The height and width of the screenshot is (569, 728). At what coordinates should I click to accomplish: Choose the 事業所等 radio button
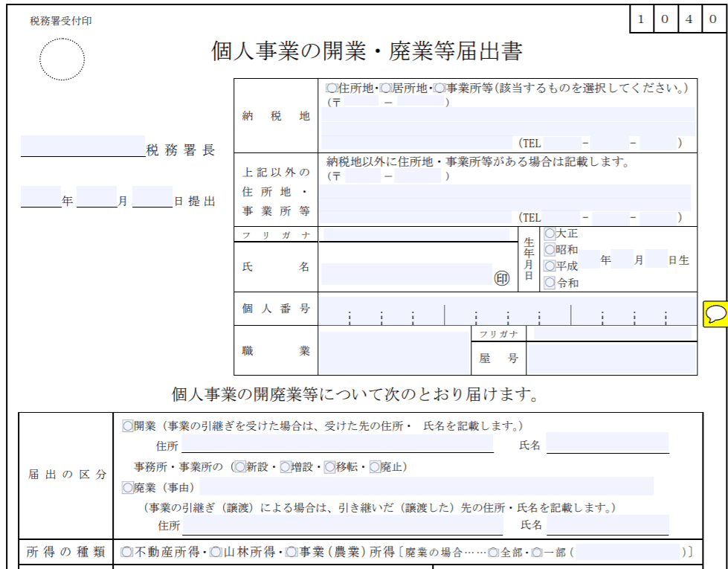pyautogui.click(x=439, y=89)
